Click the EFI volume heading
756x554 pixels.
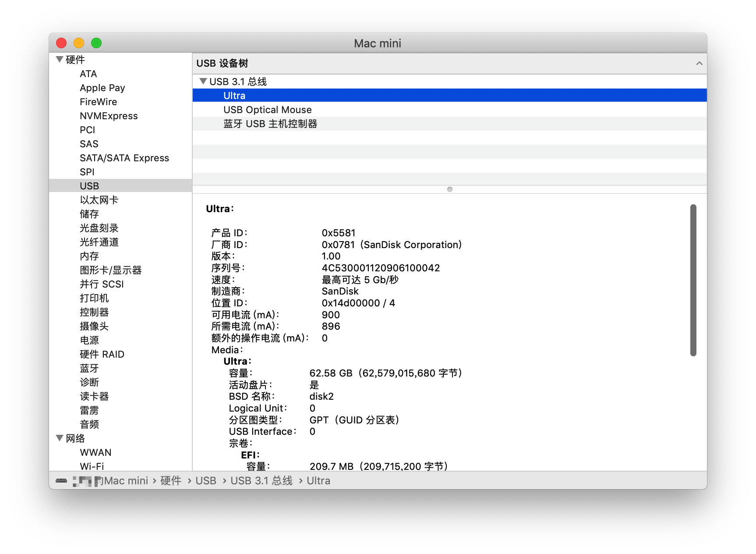(250, 455)
